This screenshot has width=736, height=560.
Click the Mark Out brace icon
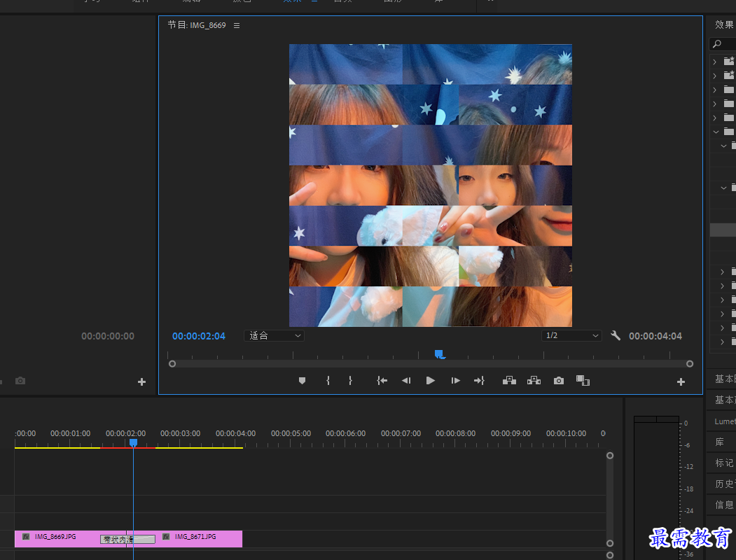coord(350,380)
